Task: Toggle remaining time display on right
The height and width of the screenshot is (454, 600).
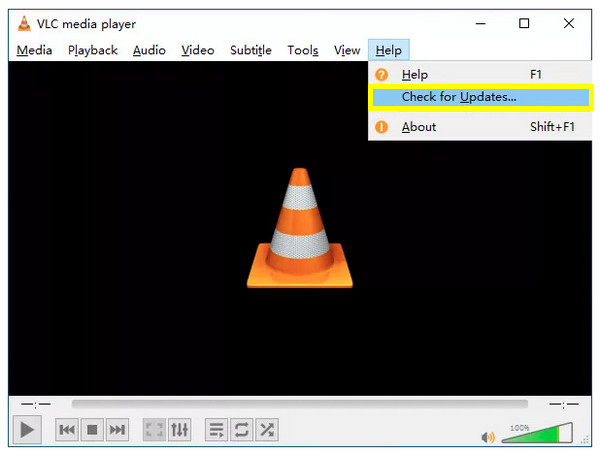Action: pyautogui.click(x=564, y=404)
